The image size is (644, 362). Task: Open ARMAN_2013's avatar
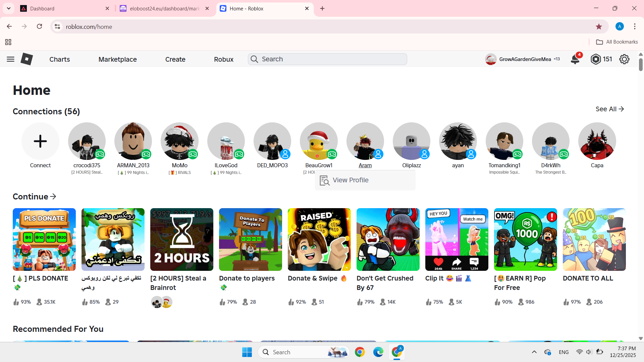(133, 141)
